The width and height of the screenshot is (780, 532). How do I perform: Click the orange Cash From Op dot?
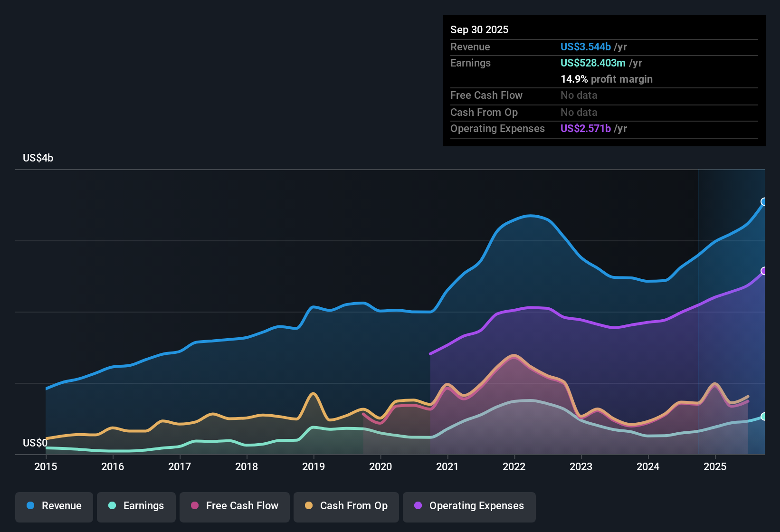[309, 506]
